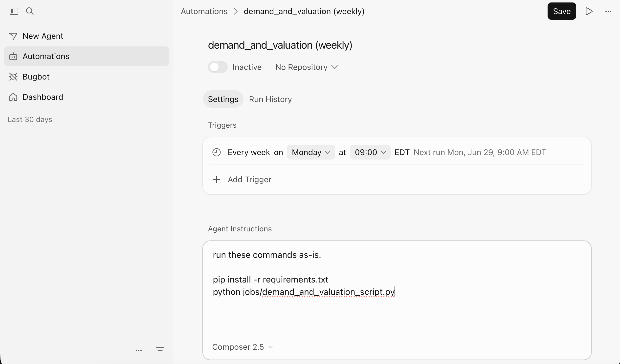Click the EDT timezone label

click(x=402, y=152)
